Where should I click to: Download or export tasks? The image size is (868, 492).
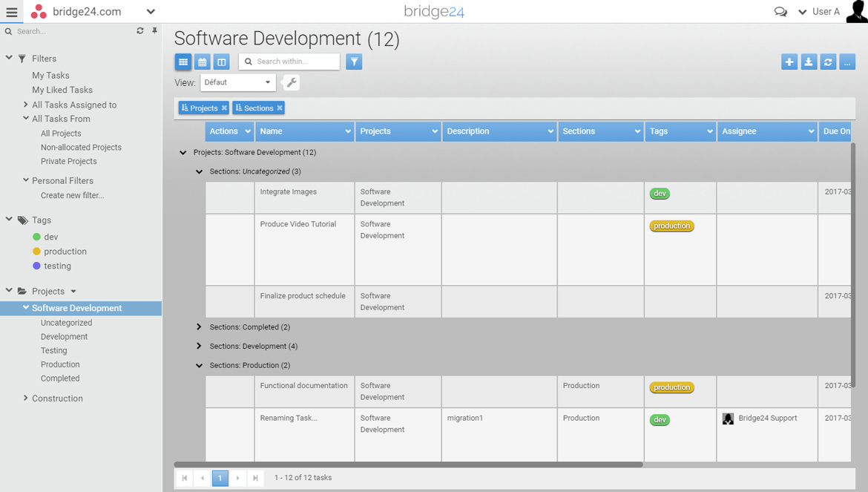coord(809,62)
